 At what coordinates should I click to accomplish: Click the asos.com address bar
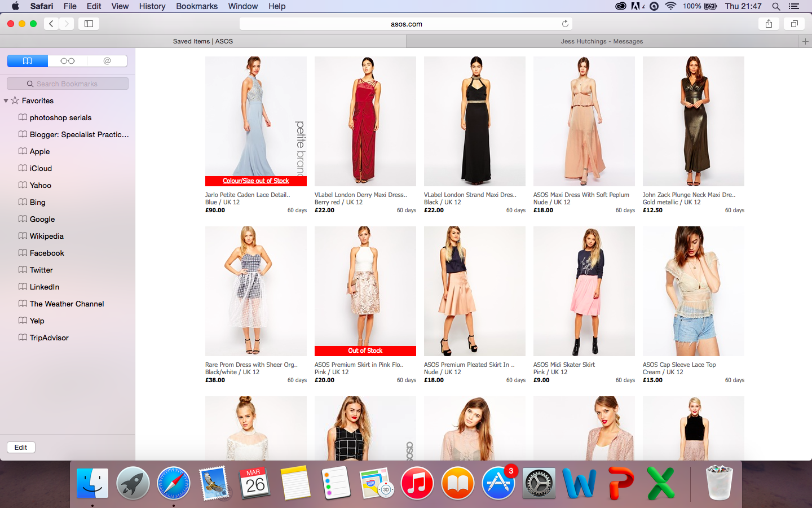pyautogui.click(x=406, y=24)
